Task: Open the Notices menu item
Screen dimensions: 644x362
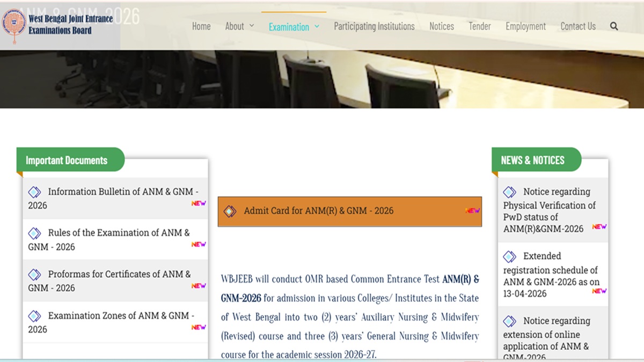Action: pos(442,26)
